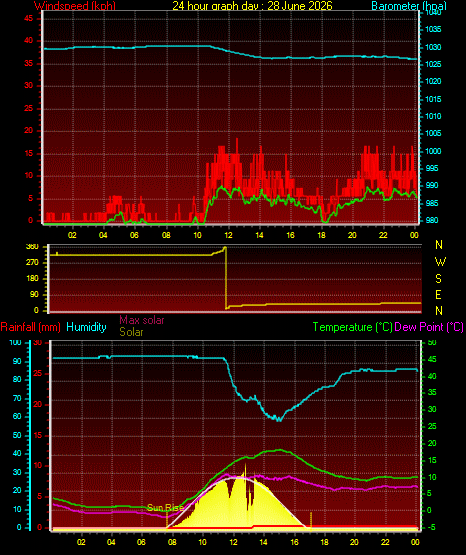This screenshot has width=466, height=555.
Task: Select the 980 barometer axis value
Action: [432, 220]
